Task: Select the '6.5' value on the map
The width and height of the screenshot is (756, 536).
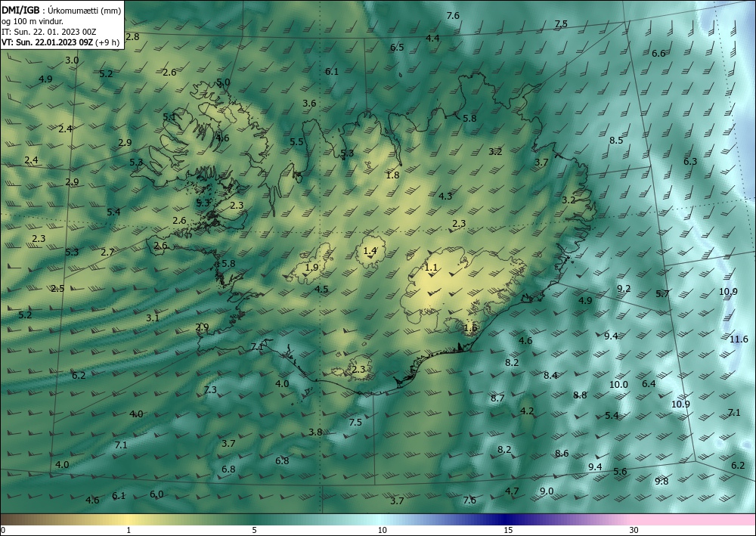Action: (x=397, y=47)
